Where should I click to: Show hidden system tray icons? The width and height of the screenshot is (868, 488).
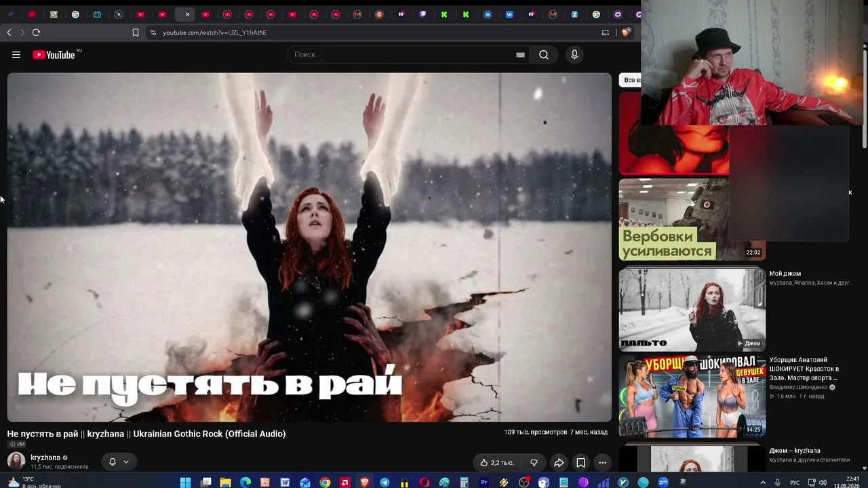(763, 483)
